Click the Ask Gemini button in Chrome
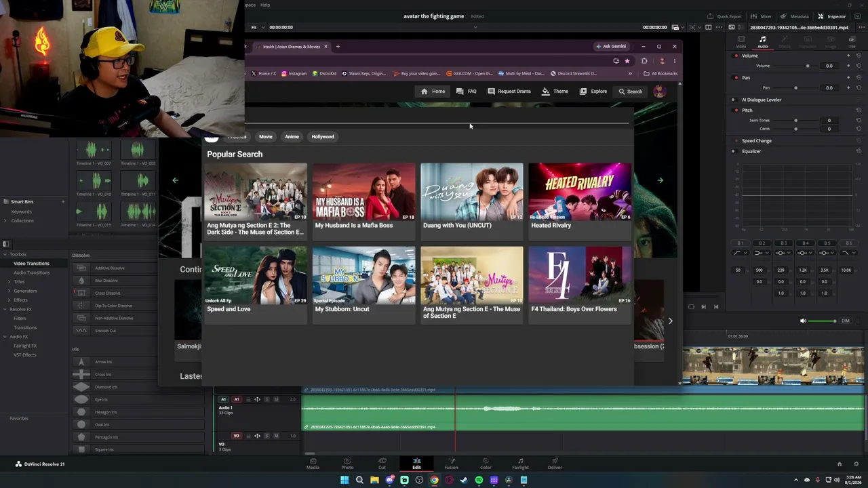 [611, 47]
